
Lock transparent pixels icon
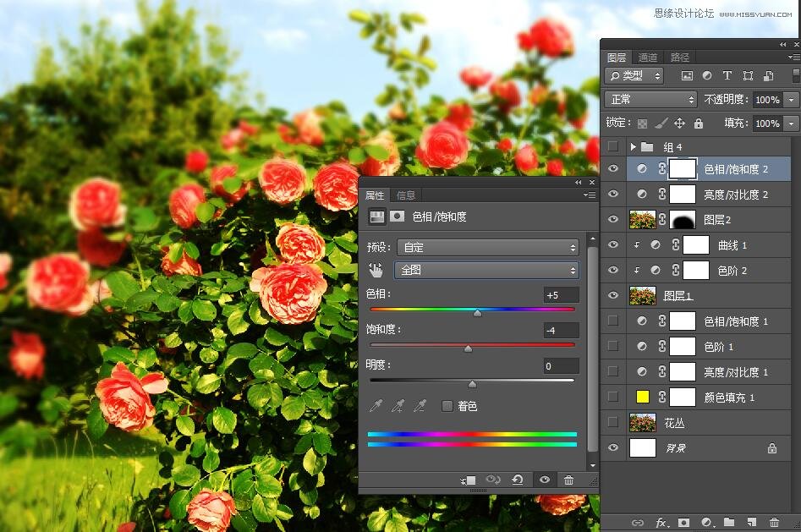tap(643, 123)
